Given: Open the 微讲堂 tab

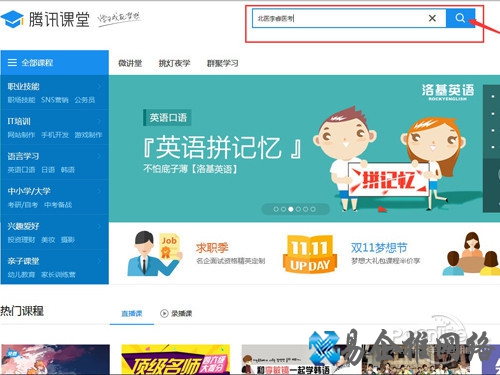Looking at the screenshot, I should [130, 63].
